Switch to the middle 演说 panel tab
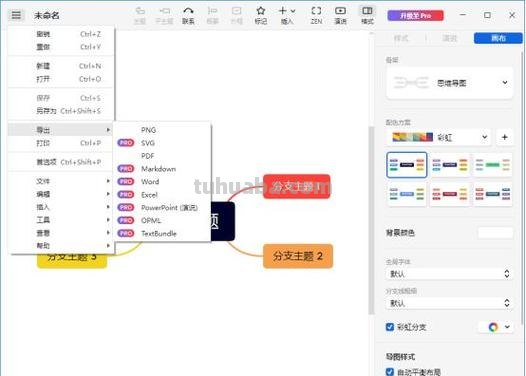Screen dimensions: 526x376 point(450,38)
